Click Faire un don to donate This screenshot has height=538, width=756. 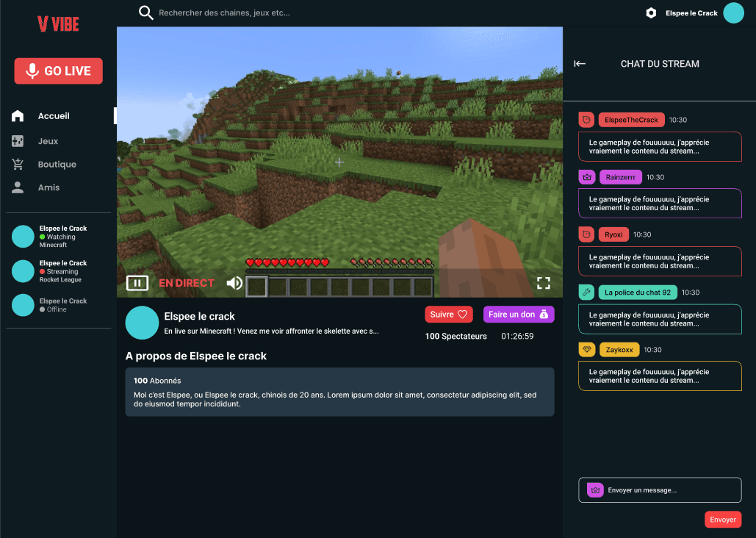(x=519, y=315)
